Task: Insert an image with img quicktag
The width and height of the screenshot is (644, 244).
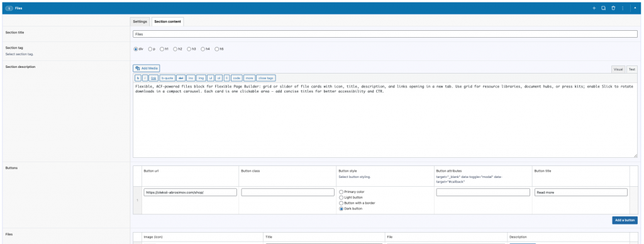Action: click(201, 77)
